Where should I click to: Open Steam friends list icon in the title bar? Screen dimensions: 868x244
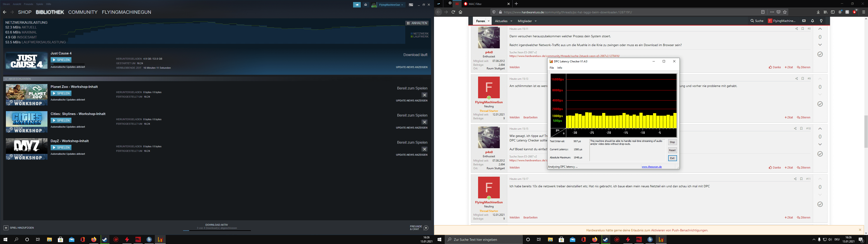click(x=366, y=5)
